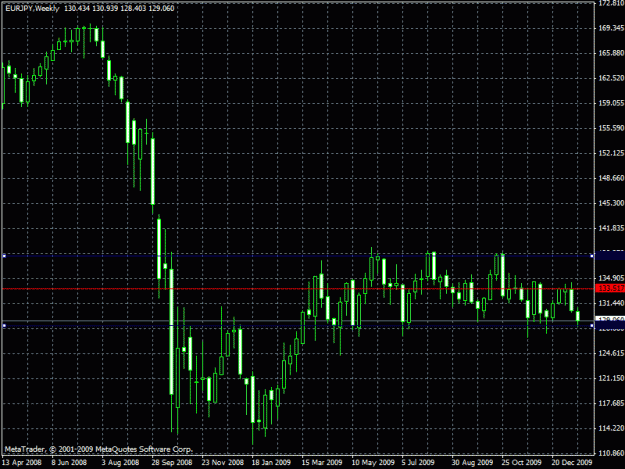The image size is (625, 469).
Task: Click the lower blue line's right handle
Action: coord(592,326)
